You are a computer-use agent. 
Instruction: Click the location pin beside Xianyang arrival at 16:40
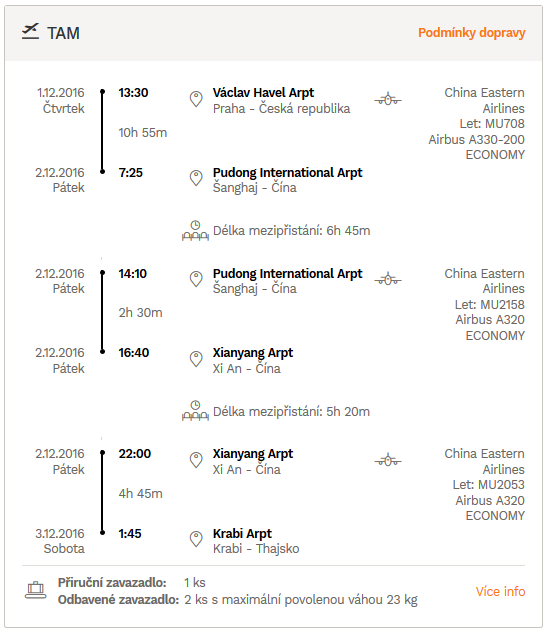click(196, 359)
